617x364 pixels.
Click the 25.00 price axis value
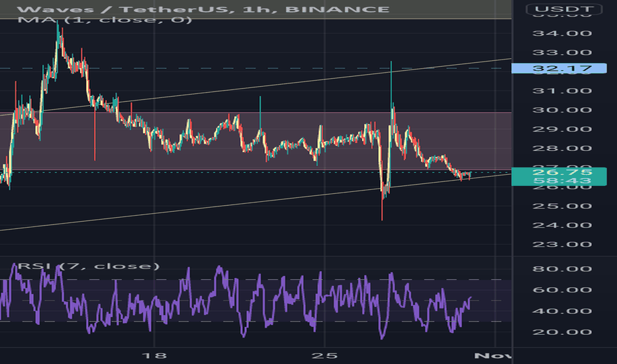pyautogui.click(x=562, y=206)
